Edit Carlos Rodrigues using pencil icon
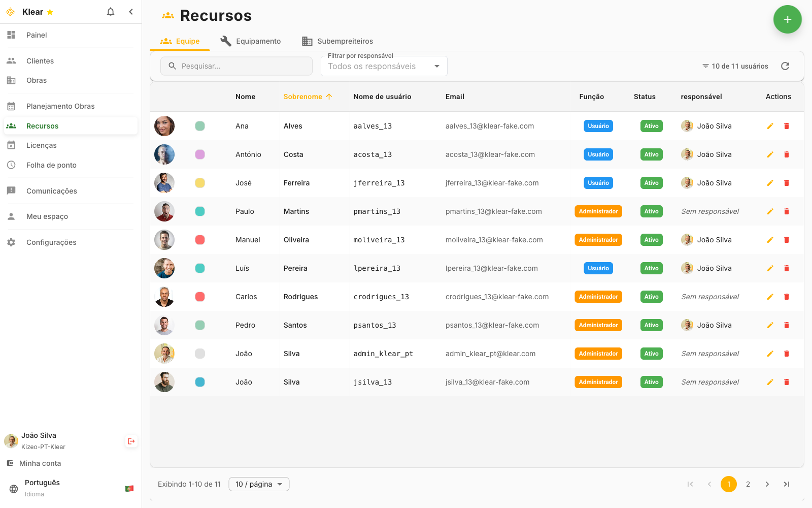 (770, 297)
